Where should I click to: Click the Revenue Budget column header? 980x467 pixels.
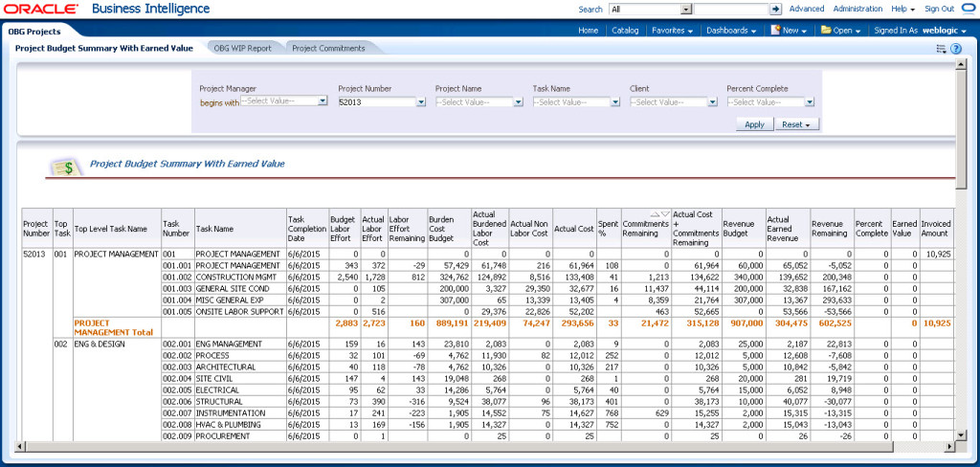click(x=743, y=229)
